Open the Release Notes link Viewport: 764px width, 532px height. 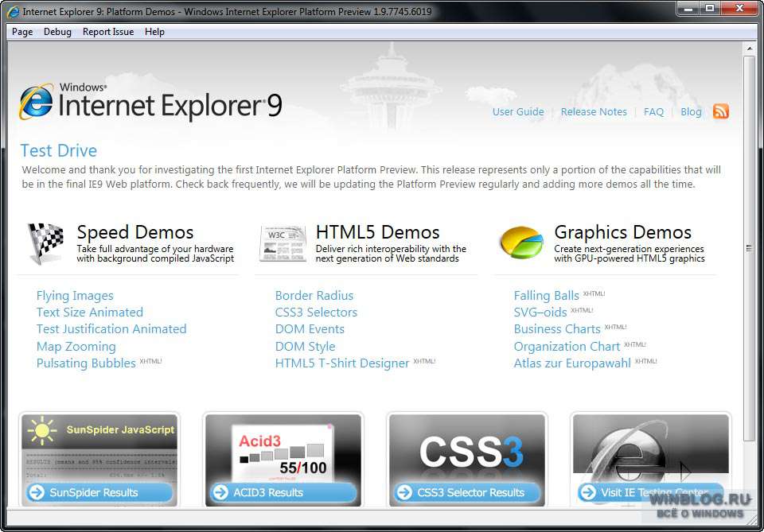(x=594, y=111)
